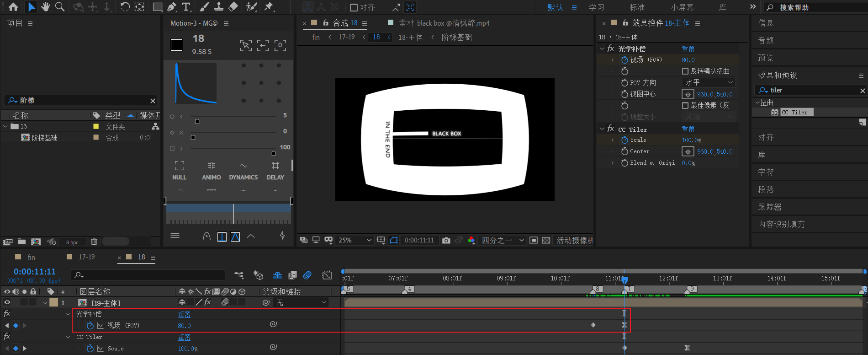Image resolution: width=868 pixels, height=355 pixels.
Task: Toggle the 视场 (FOV) stopwatch in timeline
Action: click(90, 325)
